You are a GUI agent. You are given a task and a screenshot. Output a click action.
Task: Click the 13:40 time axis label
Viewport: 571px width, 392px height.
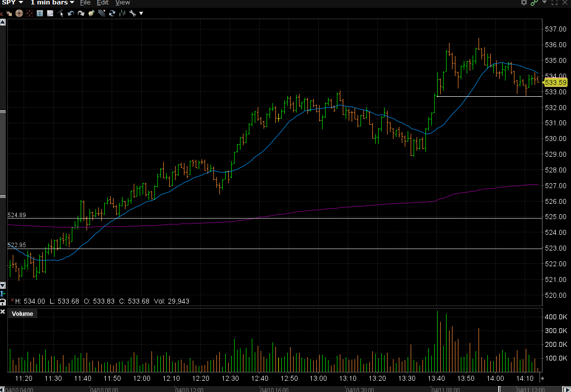pyautogui.click(x=436, y=379)
